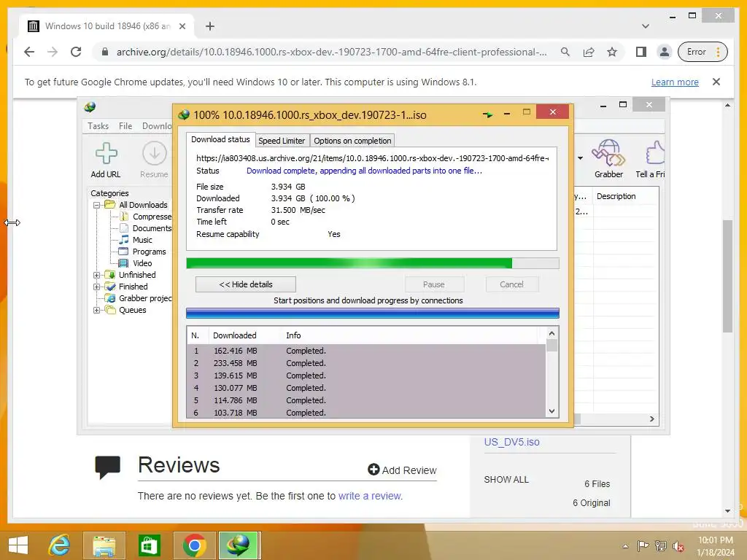
Task: Click the SHOW ALL files link
Action: (506, 480)
